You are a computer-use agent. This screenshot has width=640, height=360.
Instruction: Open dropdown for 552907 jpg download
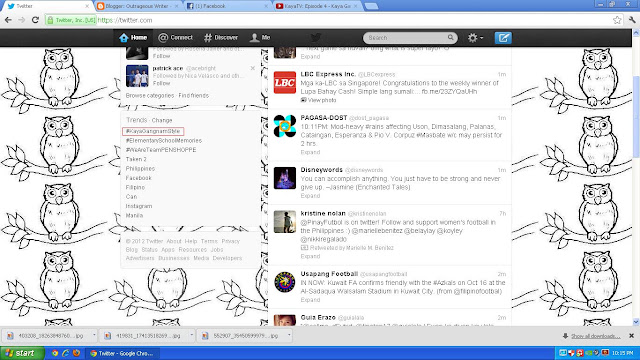[x=289, y=335]
